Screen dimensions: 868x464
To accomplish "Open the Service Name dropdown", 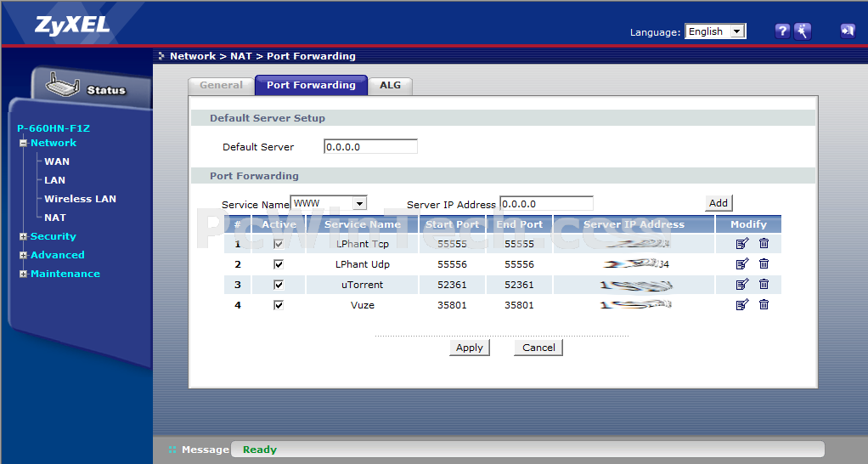I will click(x=329, y=203).
